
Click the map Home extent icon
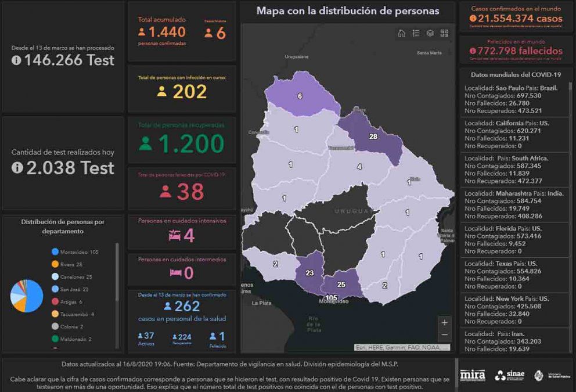(401, 33)
